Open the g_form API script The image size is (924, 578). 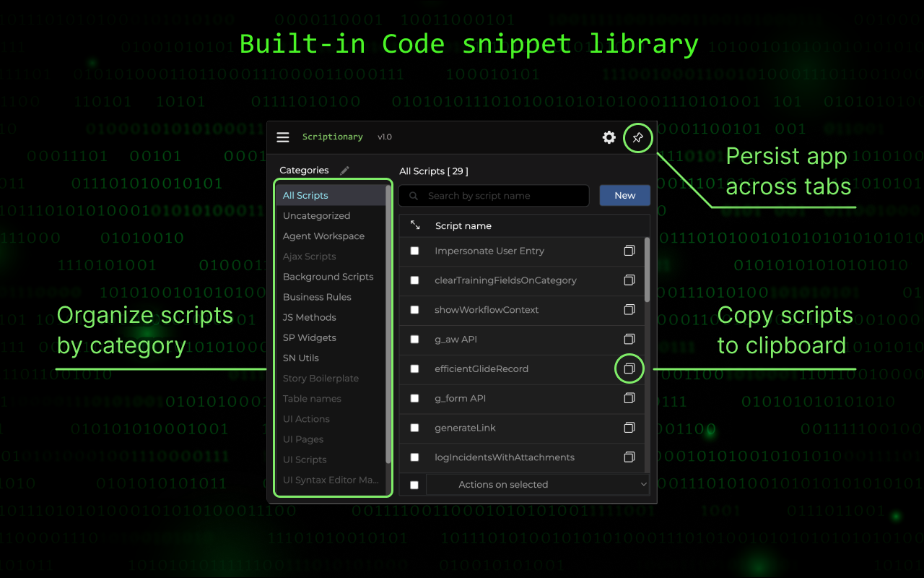(x=460, y=398)
